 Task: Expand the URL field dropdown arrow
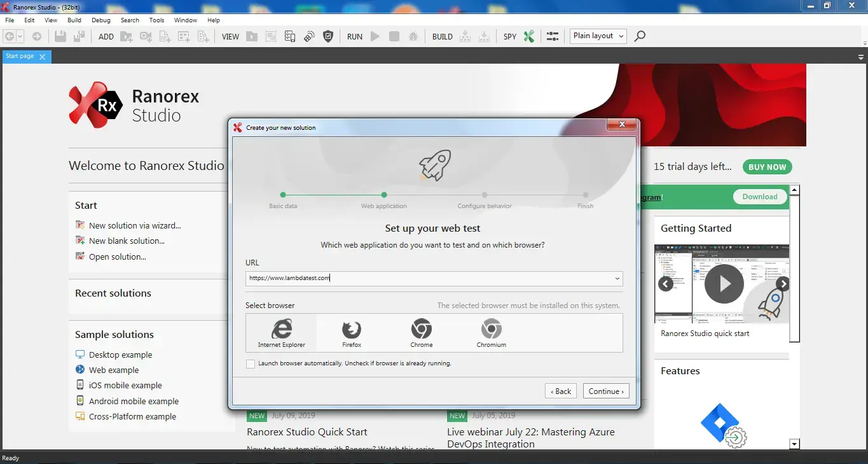point(616,279)
